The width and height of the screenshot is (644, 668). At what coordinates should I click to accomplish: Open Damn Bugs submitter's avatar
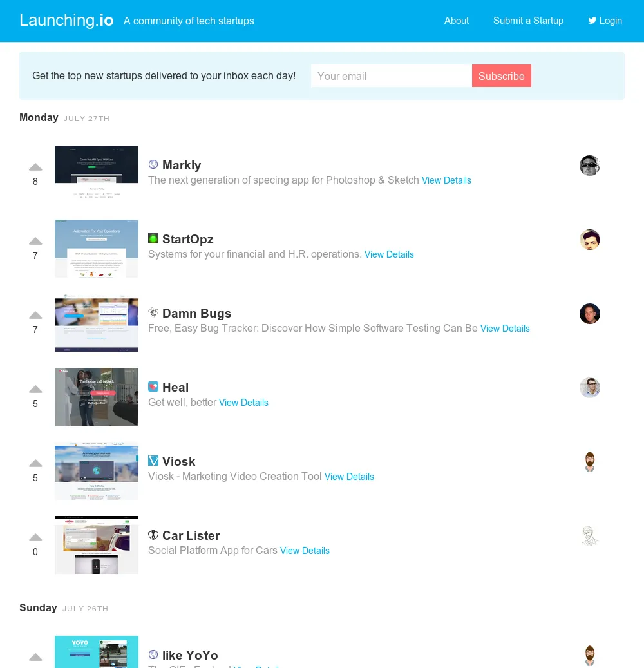590,314
